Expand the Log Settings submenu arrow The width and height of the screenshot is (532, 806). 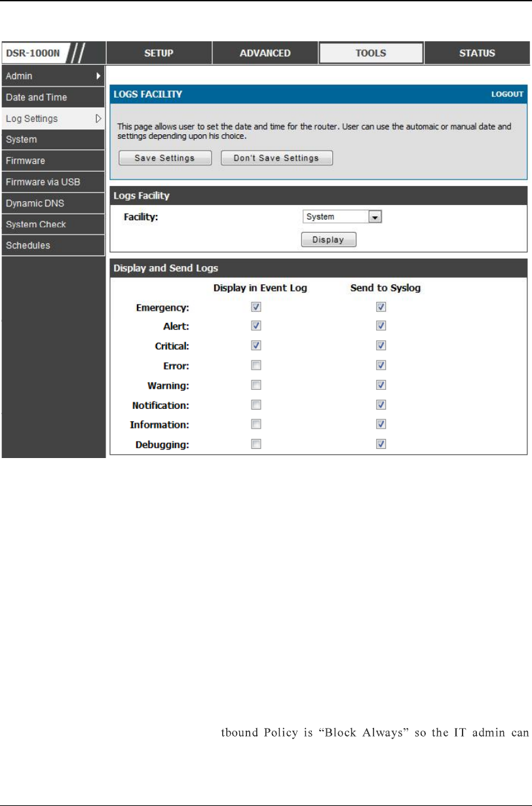coord(98,119)
